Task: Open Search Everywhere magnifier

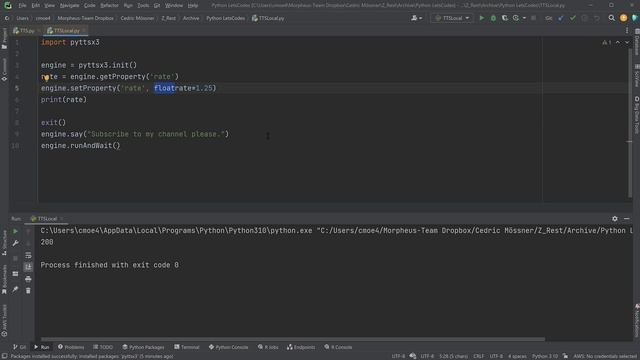Action: (x=611, y=18)
